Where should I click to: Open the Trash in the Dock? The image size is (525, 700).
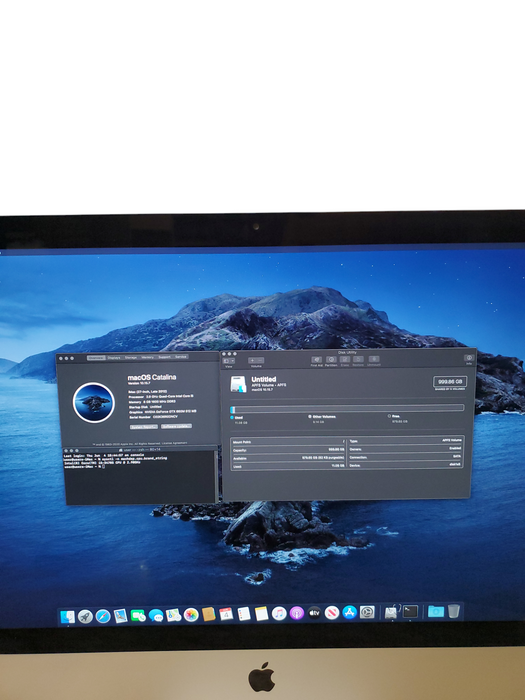[454, 611]
